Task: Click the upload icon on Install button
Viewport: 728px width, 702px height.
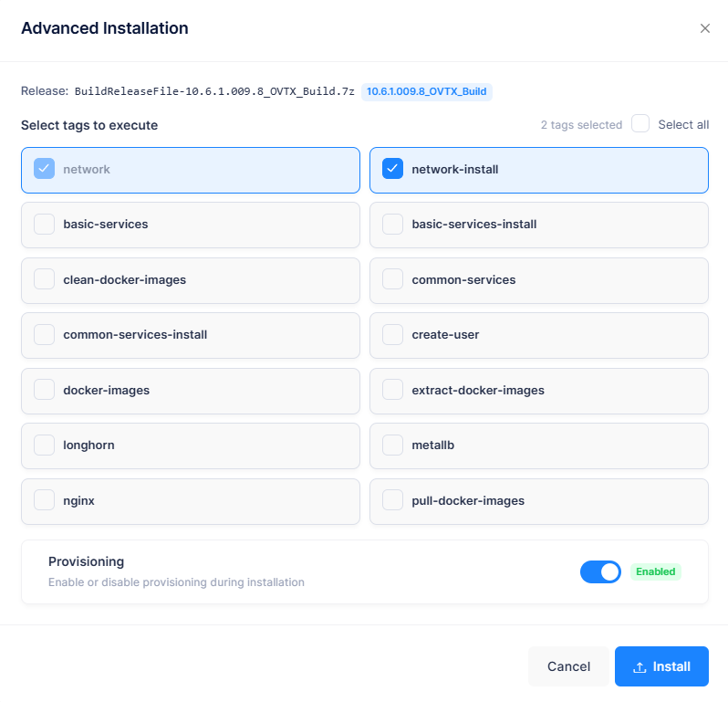Action: [640, 666]
